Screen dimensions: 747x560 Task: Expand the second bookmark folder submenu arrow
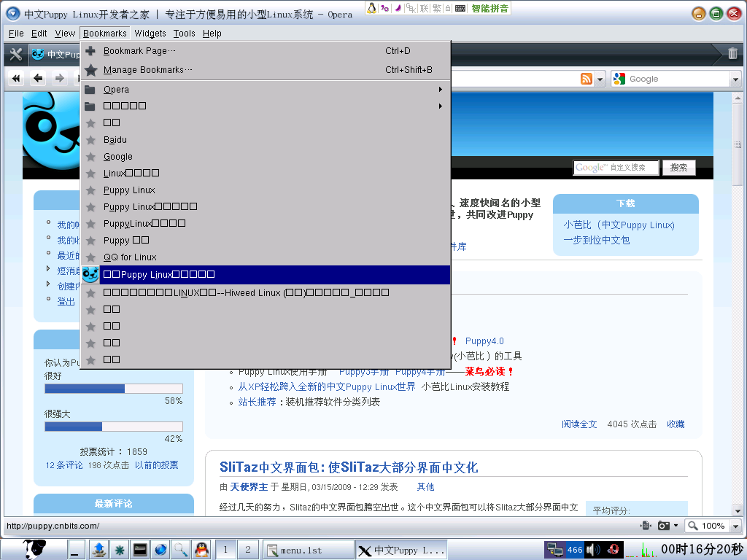[441, 106]
